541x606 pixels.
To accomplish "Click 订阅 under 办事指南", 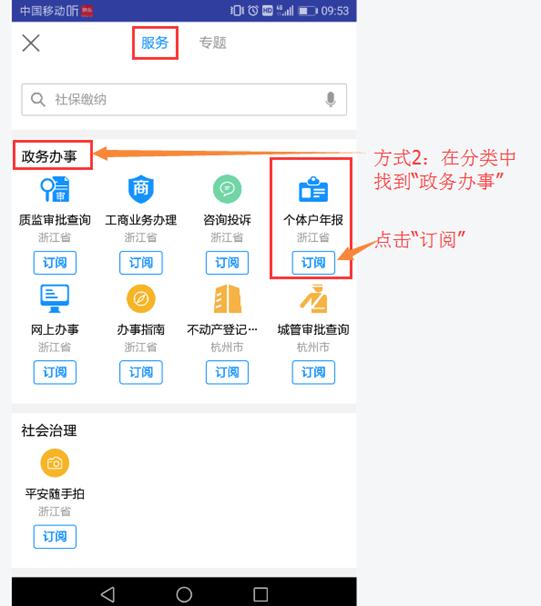I will click(x=141, y=372).
